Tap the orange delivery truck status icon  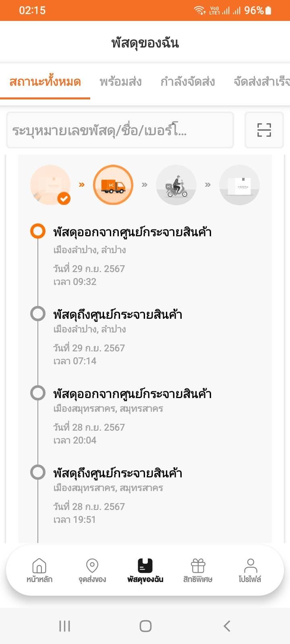(113, 185)
